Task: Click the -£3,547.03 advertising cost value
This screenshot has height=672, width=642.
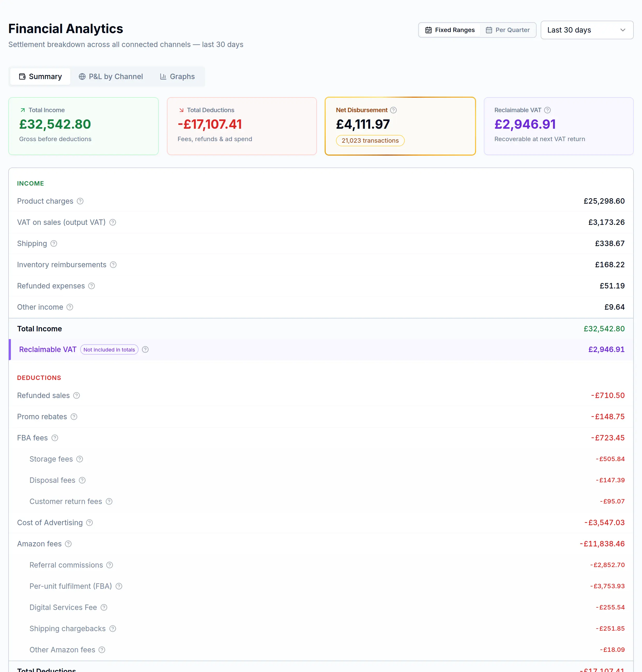Action: coord(604,523)
